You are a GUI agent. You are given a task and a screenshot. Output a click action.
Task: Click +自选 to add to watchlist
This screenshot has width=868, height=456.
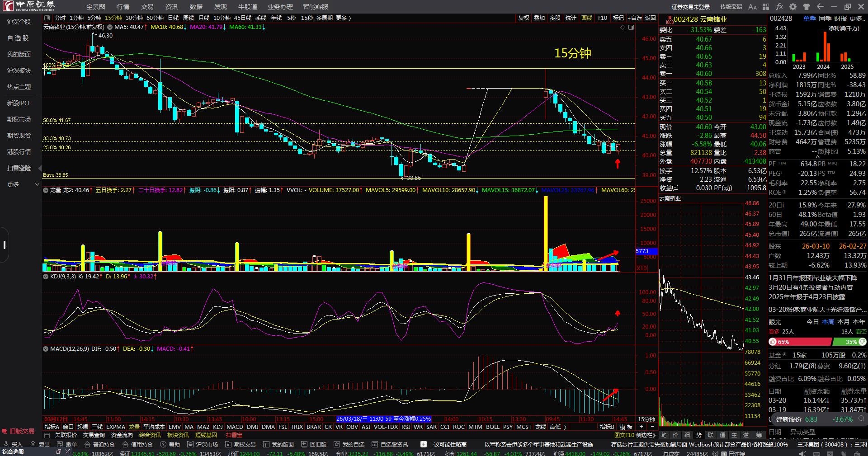coord(635,18)
